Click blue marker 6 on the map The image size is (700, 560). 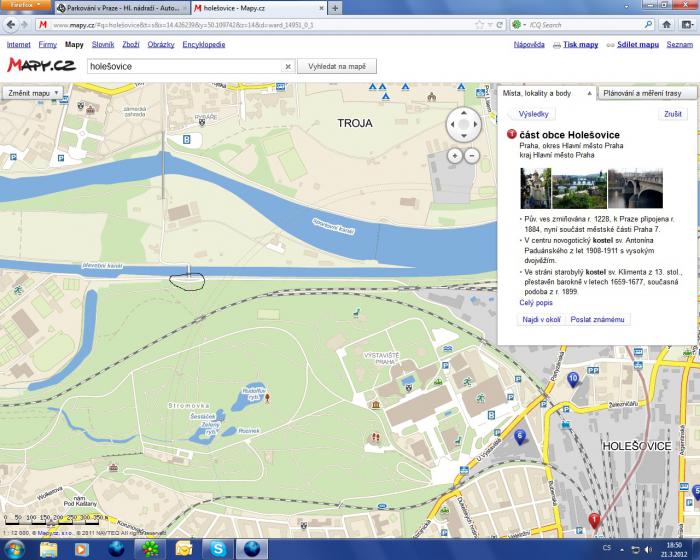519,435
